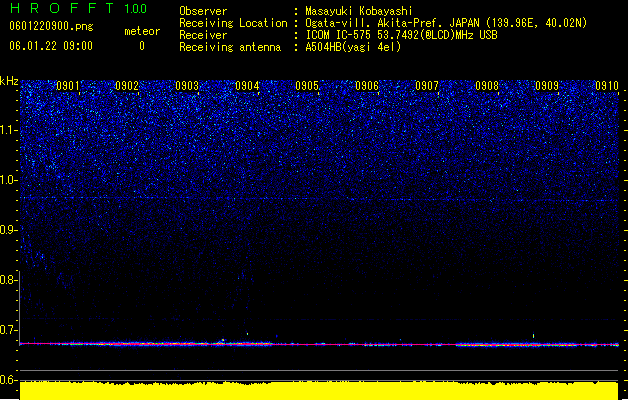The height and width of the screenshot is (400, 629).
Task: Click the 0904 time marker
Action: 247,86
